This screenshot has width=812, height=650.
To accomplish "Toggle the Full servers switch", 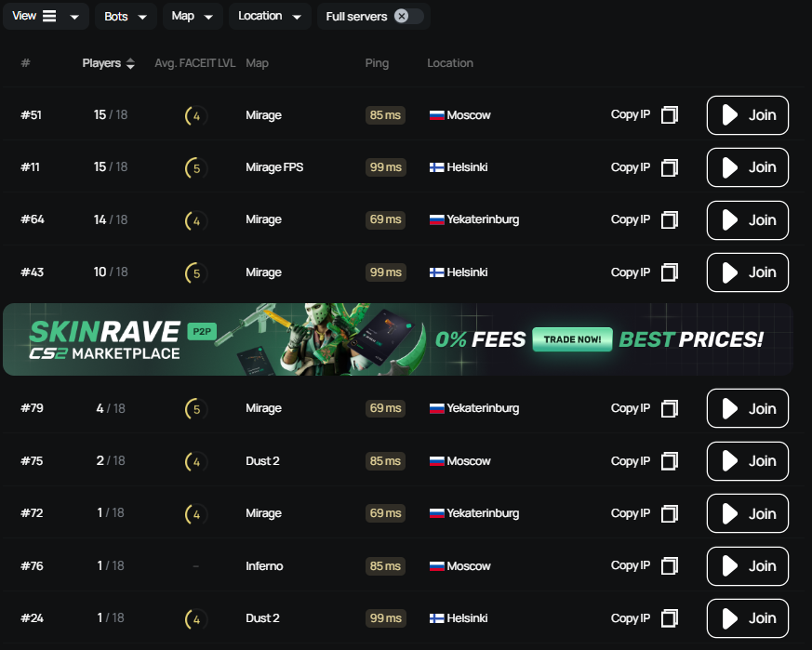I will pyautogui.click(x=407, y=16).
